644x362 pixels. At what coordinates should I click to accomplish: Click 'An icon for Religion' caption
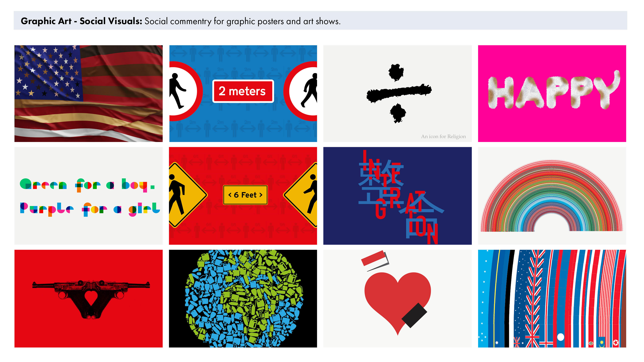[x=443, y=136]
